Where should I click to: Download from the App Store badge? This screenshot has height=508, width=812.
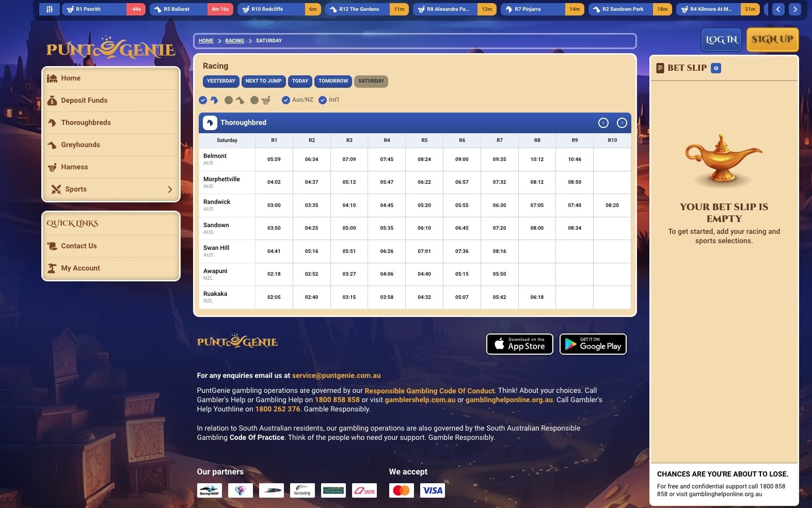click(520, 344)
